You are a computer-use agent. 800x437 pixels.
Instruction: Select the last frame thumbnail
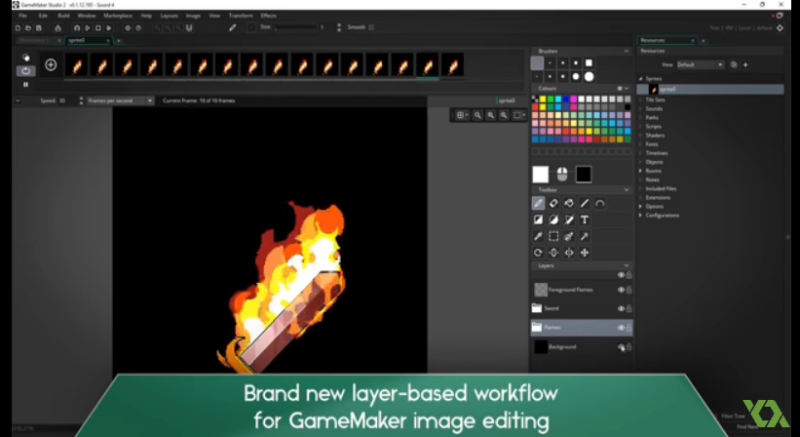[453, 65]
